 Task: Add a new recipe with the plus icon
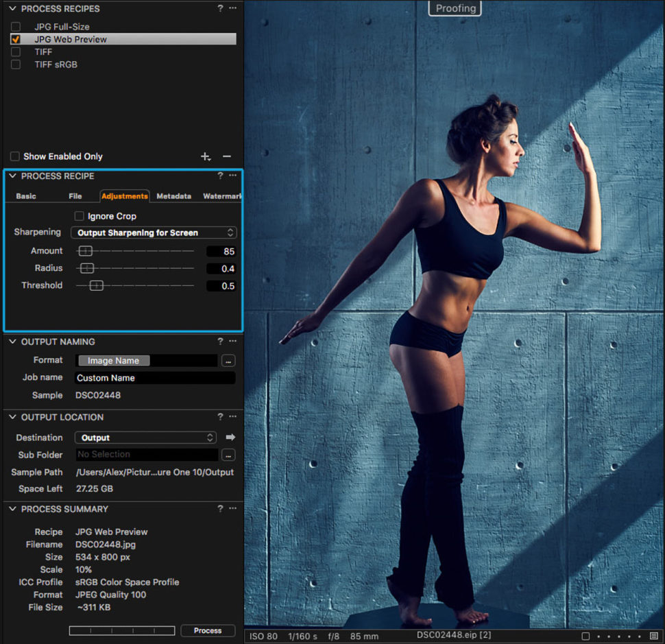(x=206, y=156)
